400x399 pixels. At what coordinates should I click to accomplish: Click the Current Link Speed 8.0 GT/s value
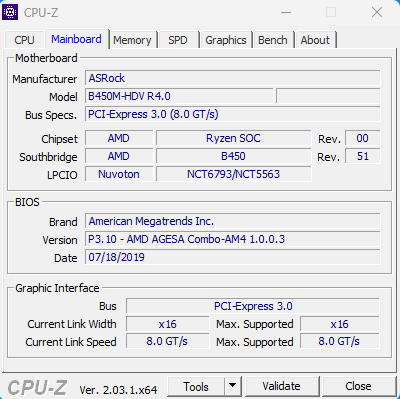pyautogui.click(x=167, y=342)
